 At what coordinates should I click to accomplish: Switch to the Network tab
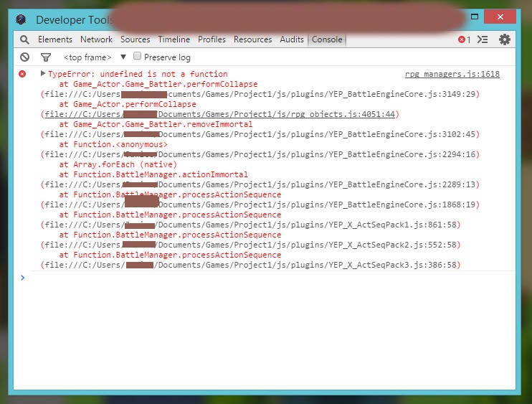(96, 39)
